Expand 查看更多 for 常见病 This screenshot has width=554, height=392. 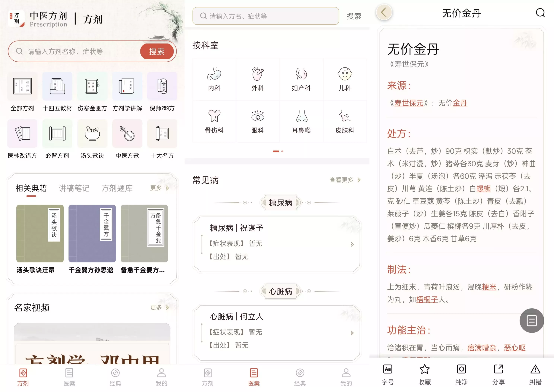pos(345,180)
